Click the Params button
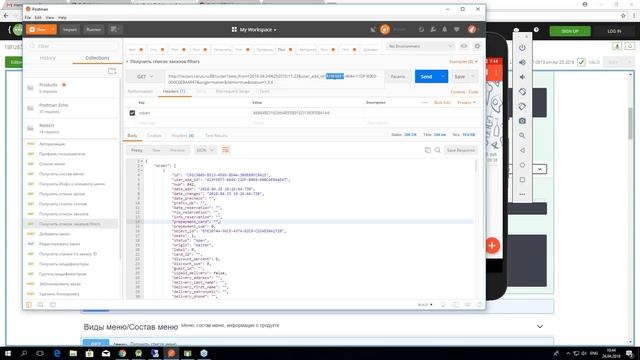Image resolution: width=640 pixels, height=360 pixels. pos(398,76)
